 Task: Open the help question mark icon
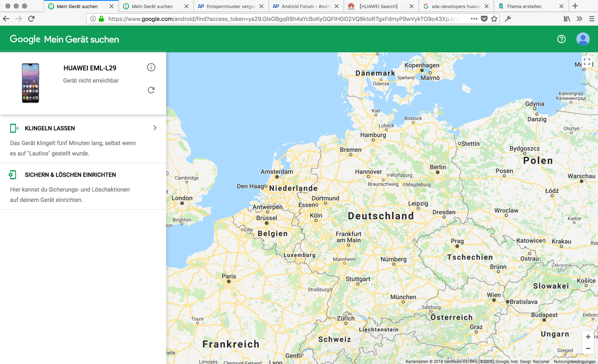(x=561, y=39)
